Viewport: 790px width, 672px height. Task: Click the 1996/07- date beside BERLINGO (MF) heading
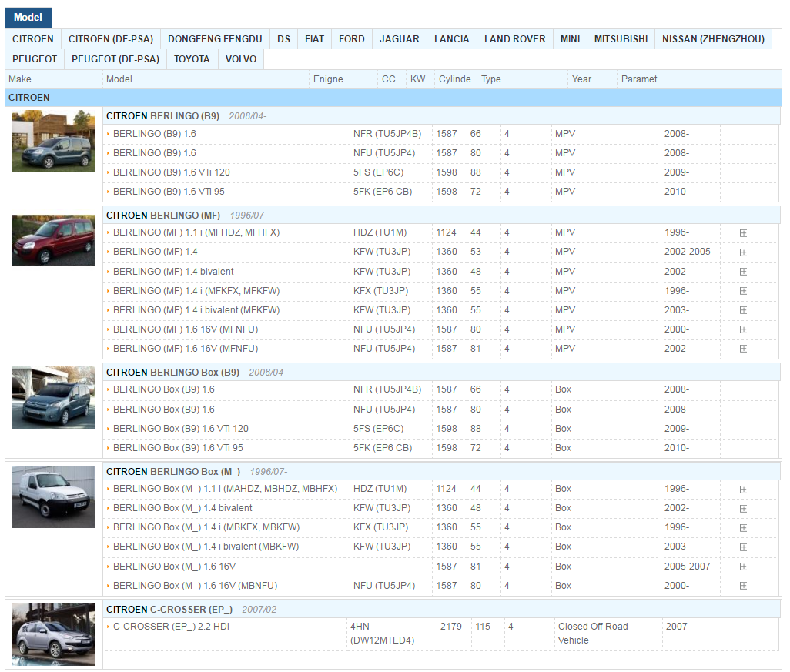[x=249, y=216]
